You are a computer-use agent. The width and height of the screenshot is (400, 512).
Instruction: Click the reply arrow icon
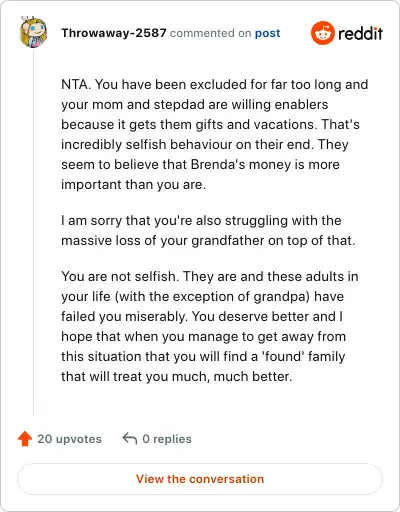(130, 438)
